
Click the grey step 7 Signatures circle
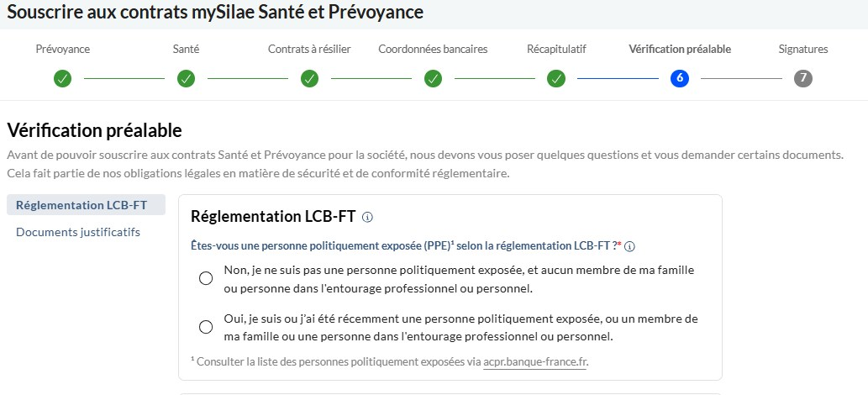point(802,79)
